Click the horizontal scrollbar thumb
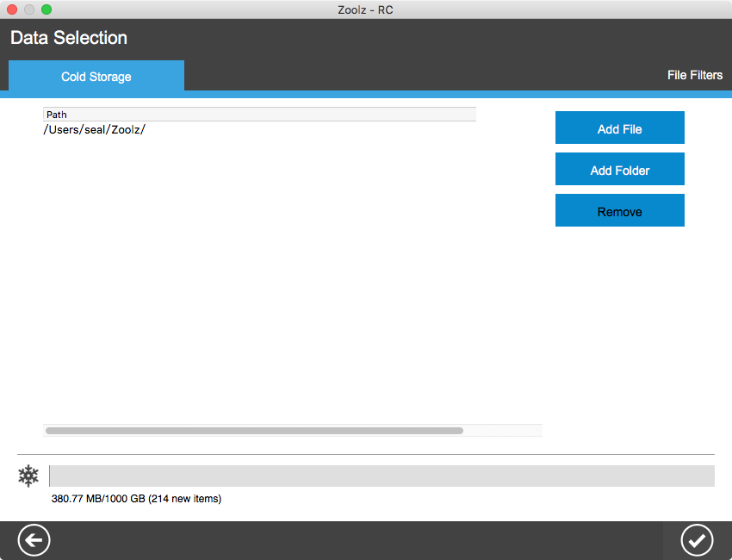 click(254, 431)
